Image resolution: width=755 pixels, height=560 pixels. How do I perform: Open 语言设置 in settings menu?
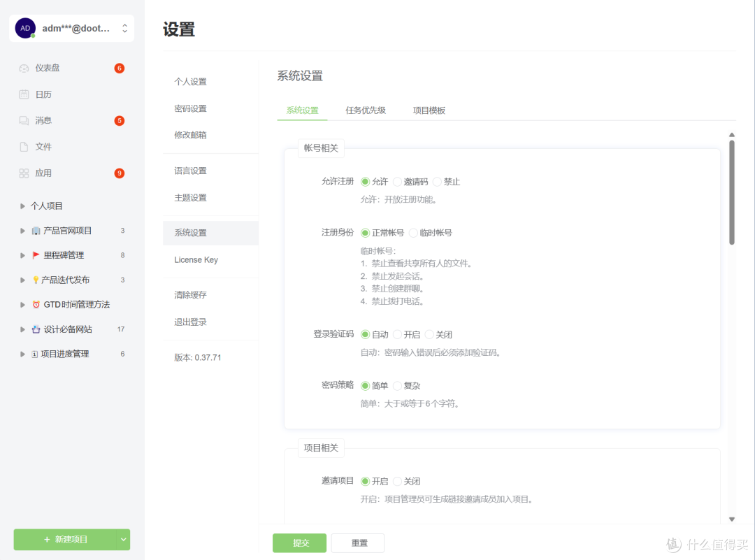click(190, 171)
